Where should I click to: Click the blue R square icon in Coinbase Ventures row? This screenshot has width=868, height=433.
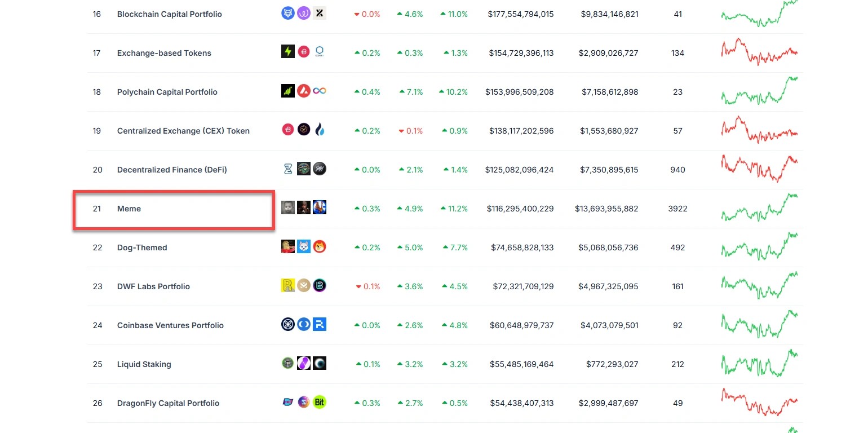pos(320,325)
